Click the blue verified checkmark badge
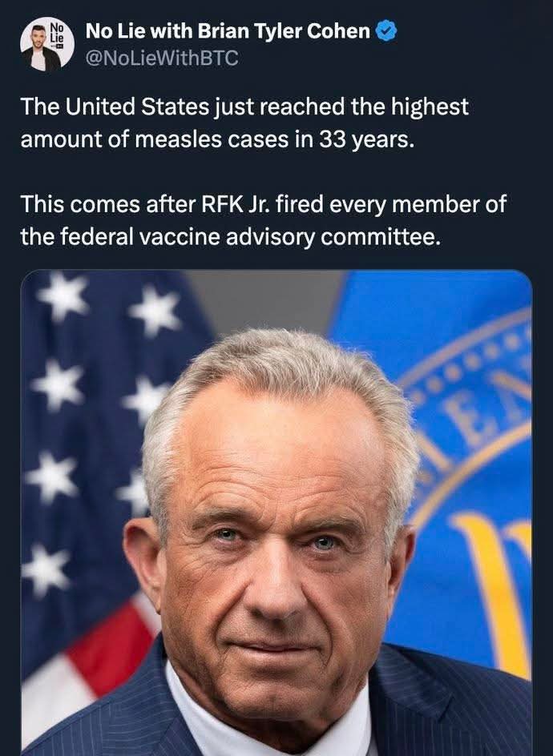This screenshot has height=756, width=553. tap(387, 32)
